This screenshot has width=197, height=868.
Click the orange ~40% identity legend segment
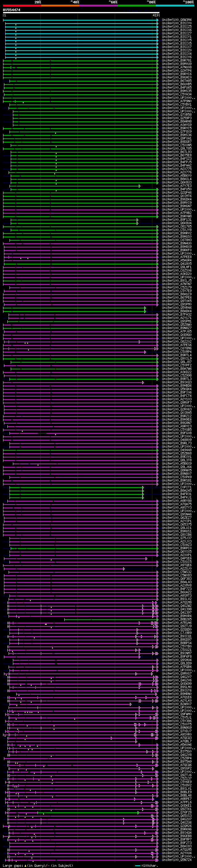click(60, 6)
